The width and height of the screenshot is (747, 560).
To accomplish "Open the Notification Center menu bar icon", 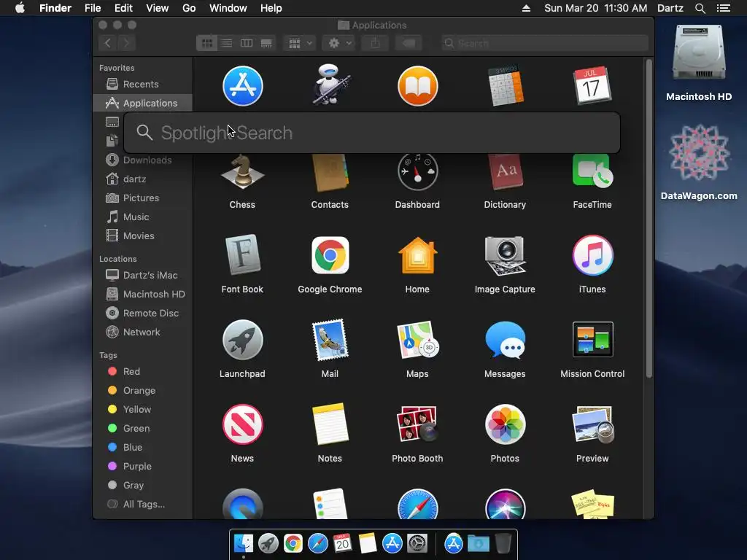I will coord(724,8).
